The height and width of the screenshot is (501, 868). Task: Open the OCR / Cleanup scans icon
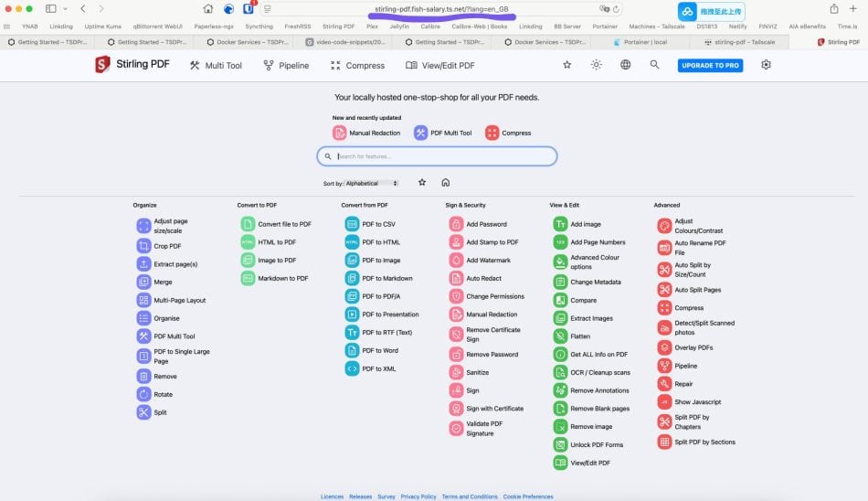pos(560,372)
